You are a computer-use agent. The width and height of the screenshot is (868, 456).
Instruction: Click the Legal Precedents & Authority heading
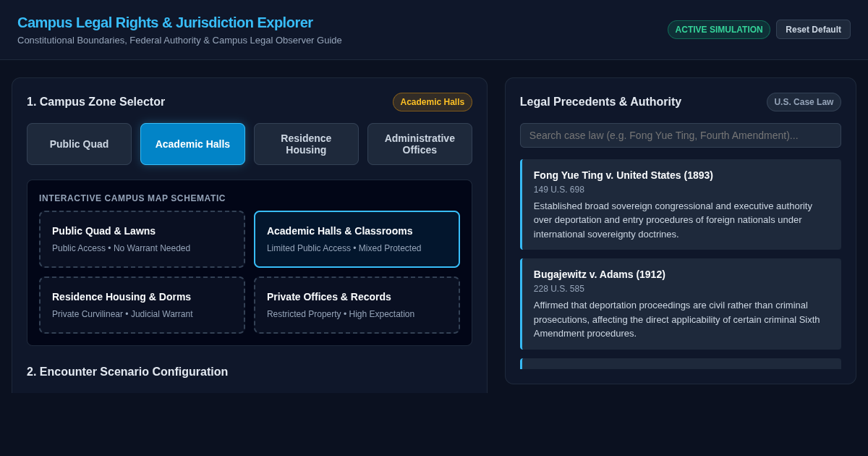[600, 102]
